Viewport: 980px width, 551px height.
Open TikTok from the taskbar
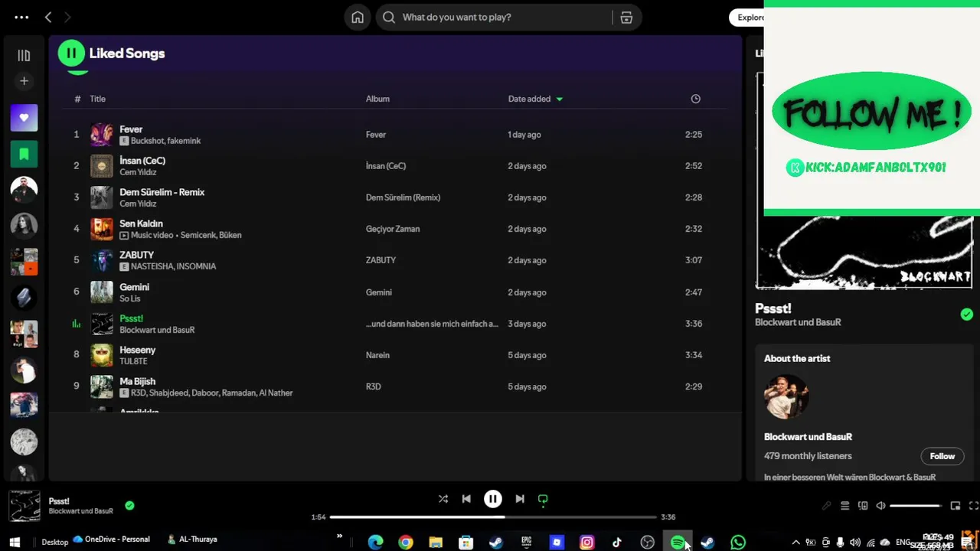[617, 543]
